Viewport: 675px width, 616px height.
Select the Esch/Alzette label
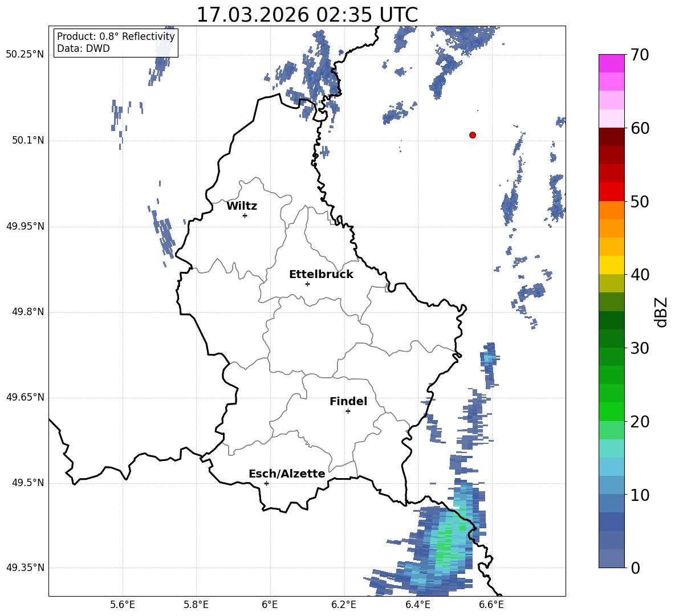pos(287,474)
